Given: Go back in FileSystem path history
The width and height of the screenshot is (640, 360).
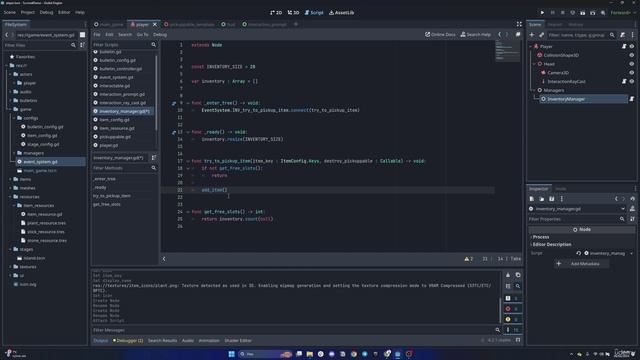Looking at the screenshot, I should pos(7,35).
